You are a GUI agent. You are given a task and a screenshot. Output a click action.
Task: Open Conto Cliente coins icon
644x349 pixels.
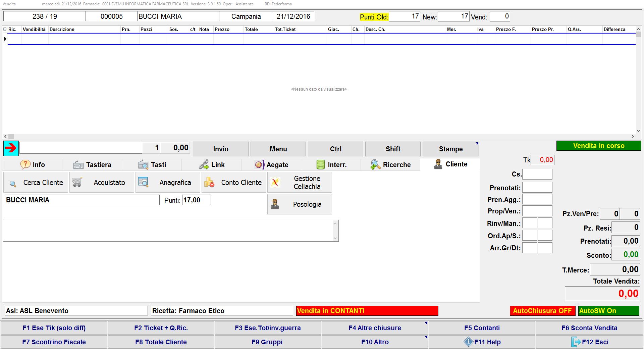[x=209, y=183]
